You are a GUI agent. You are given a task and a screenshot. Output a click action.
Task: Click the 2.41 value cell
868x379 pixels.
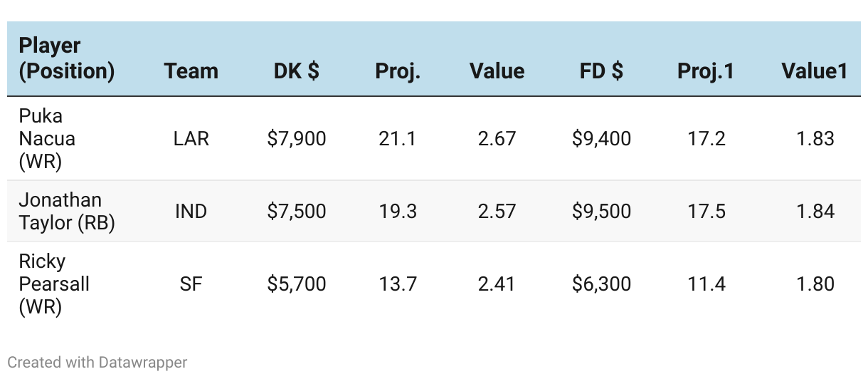pyautogui.click(x=497, y=284)
